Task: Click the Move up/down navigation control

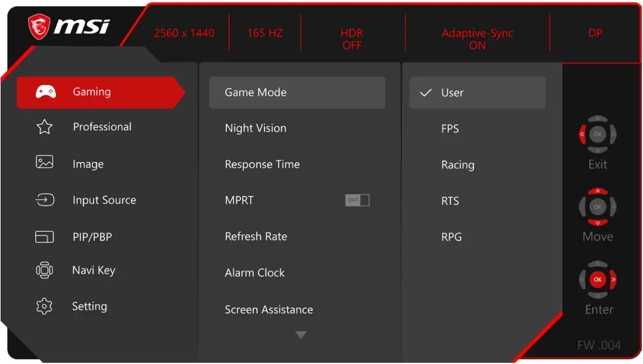Action: coord(598,207)
